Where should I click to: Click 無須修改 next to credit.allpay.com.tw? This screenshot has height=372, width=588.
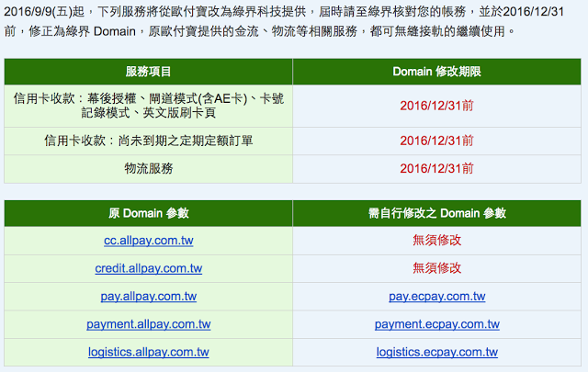tap(437, 268)
